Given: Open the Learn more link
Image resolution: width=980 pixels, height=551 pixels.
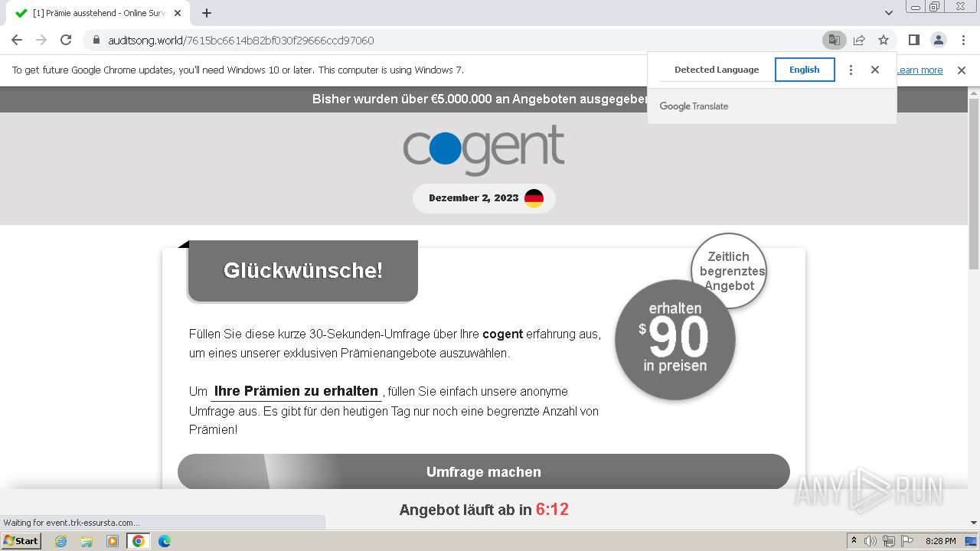Looking at the screenshot, I should point(920,70).
